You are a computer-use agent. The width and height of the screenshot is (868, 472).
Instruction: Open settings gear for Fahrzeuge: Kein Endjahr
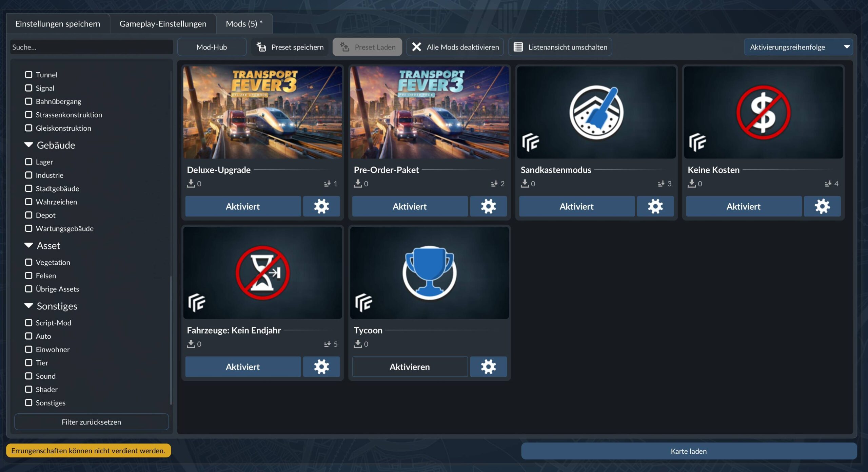321,367
